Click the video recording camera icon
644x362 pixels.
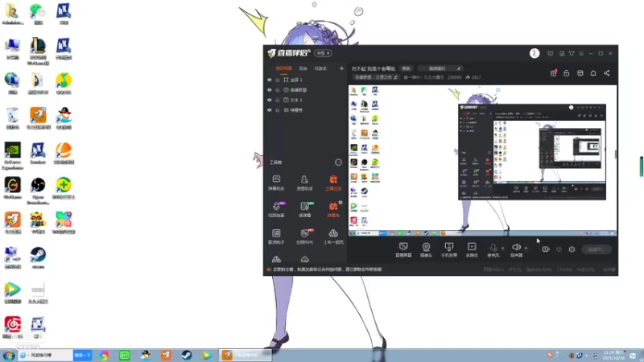coord(546,249)
